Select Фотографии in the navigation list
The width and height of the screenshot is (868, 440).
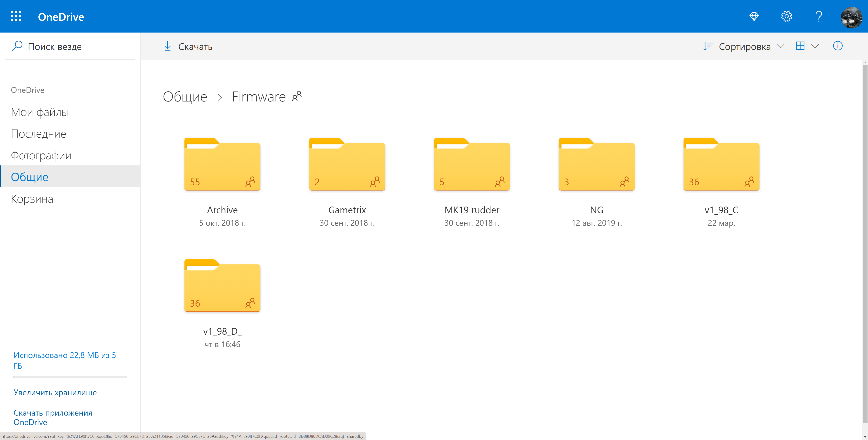coord(41,155)
